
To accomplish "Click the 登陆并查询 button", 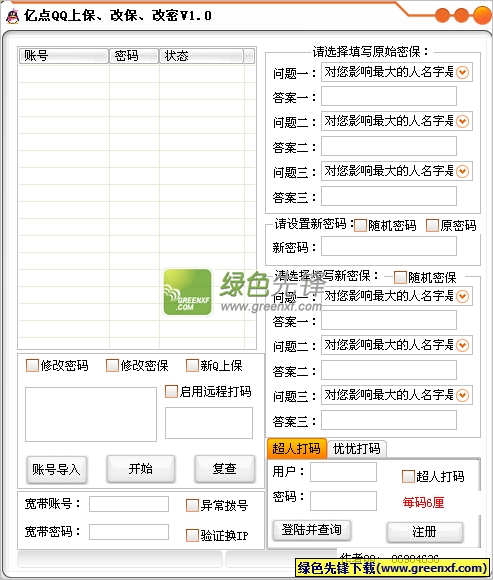I will click(312, 530).
